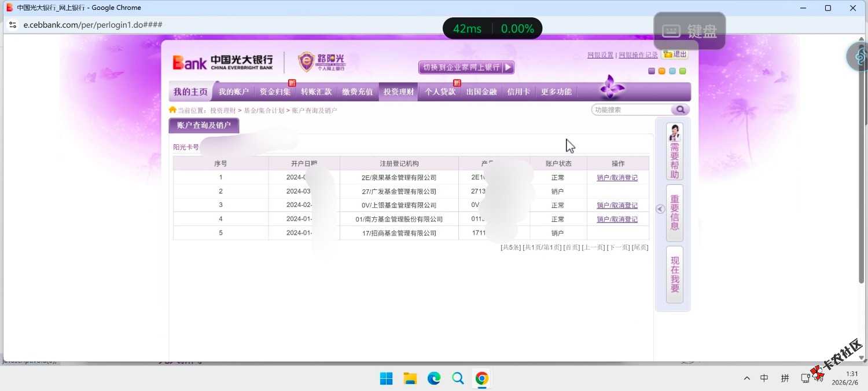Switch to 企业家网上银行 via button

[466, 68]
